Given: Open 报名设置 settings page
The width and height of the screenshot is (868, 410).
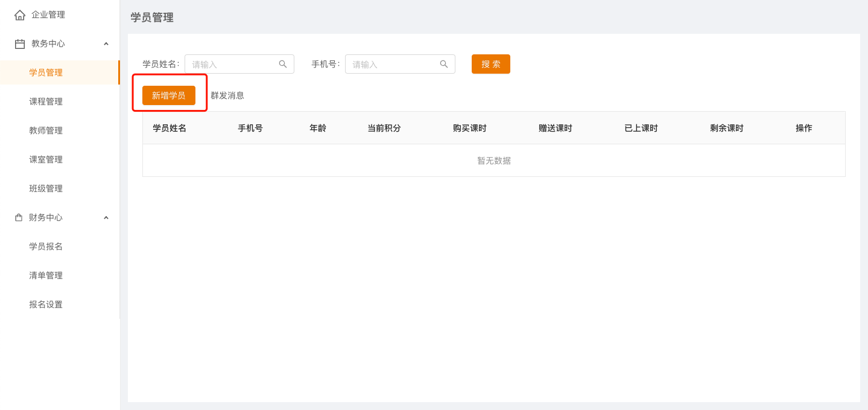Looking at the screenshot, I should coord(46,304).
